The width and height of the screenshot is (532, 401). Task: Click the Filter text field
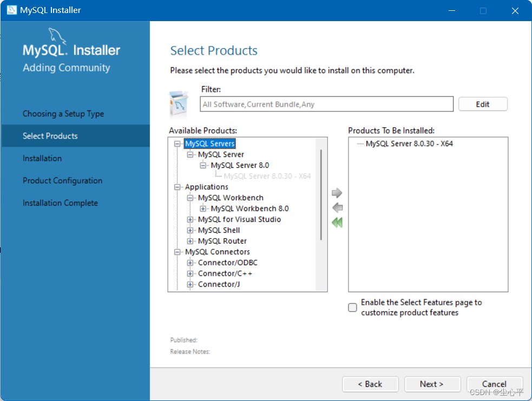[326, 104]
